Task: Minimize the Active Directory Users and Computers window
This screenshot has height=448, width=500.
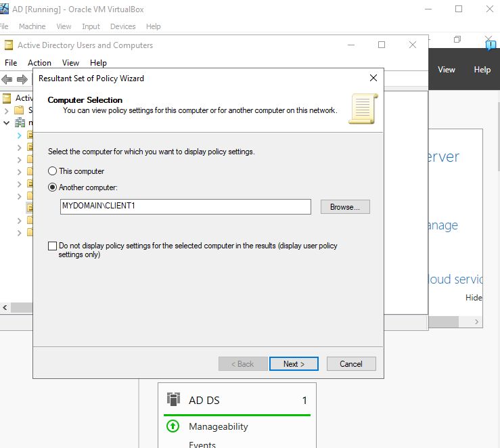Action: point(351,45)
